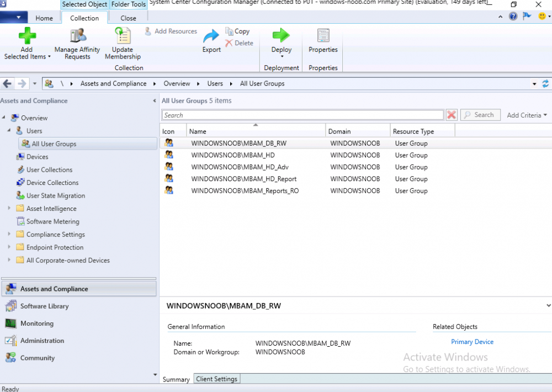Image resolution: width=552 pixels, height=392 pixels.
Task: Select the WINDOWSNOOB\MBAM_Reports_RO row
Action: 355,191
